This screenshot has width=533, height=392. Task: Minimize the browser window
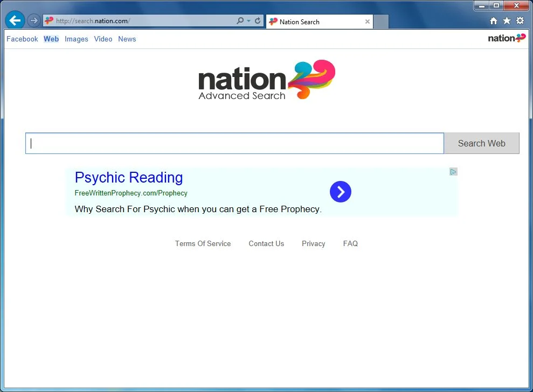[482, 5]
